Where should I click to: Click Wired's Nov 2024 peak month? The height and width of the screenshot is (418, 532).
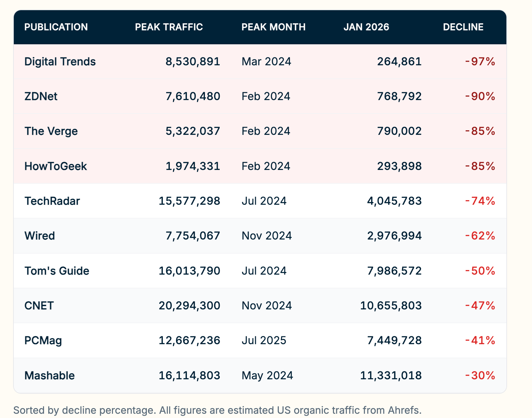tap(267, 236)
